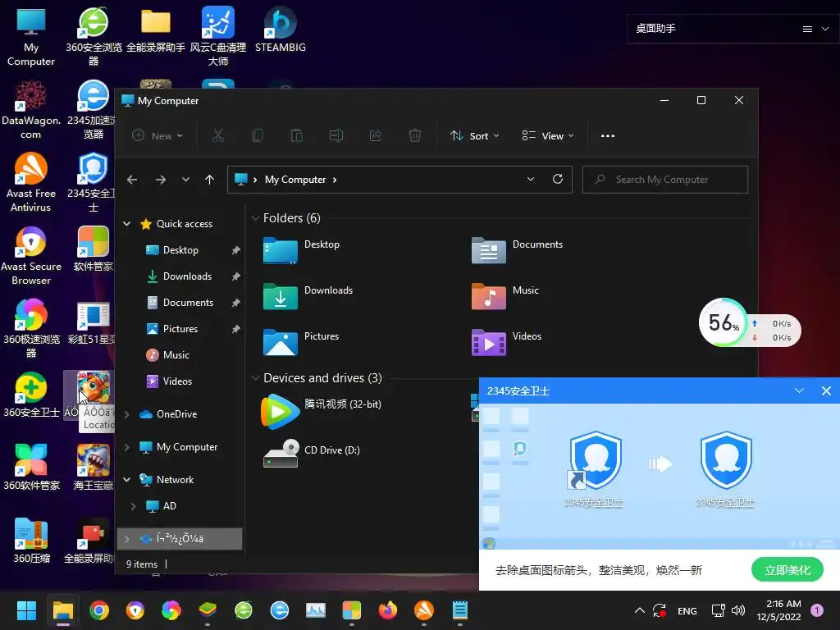Show hidden system tray icons
Viewport: 840px width, 630px height.
pyautogui.click(x=639, y=610)
